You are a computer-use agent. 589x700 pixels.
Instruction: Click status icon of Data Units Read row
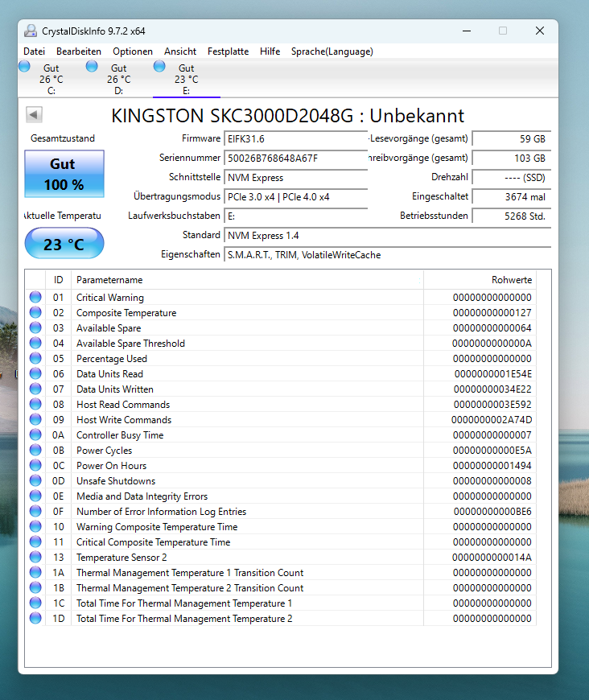tap(35, 373)
